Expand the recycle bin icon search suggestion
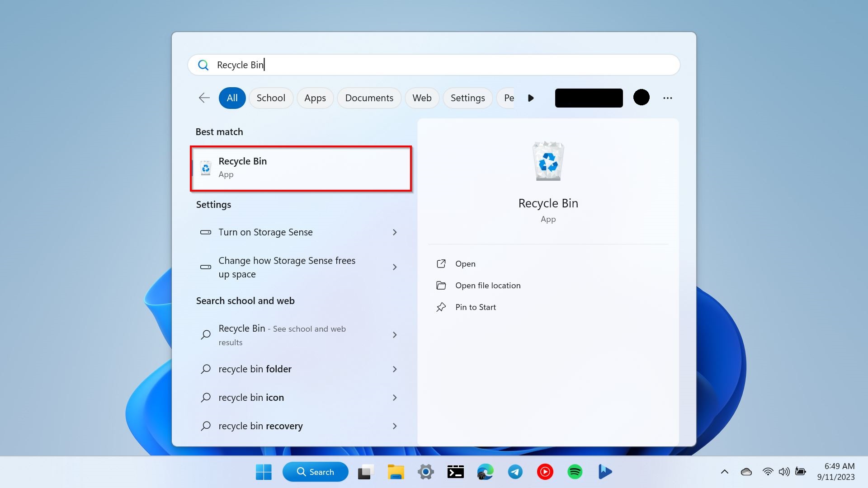Viewport: 868px width, 488px height. click(x=394, y=397)
